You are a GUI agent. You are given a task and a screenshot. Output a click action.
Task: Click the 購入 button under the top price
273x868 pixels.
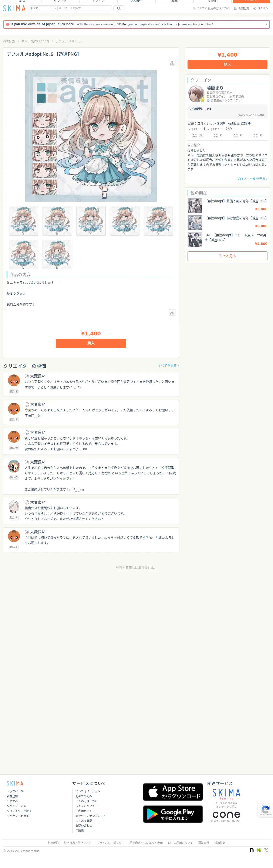coord(227,64)
